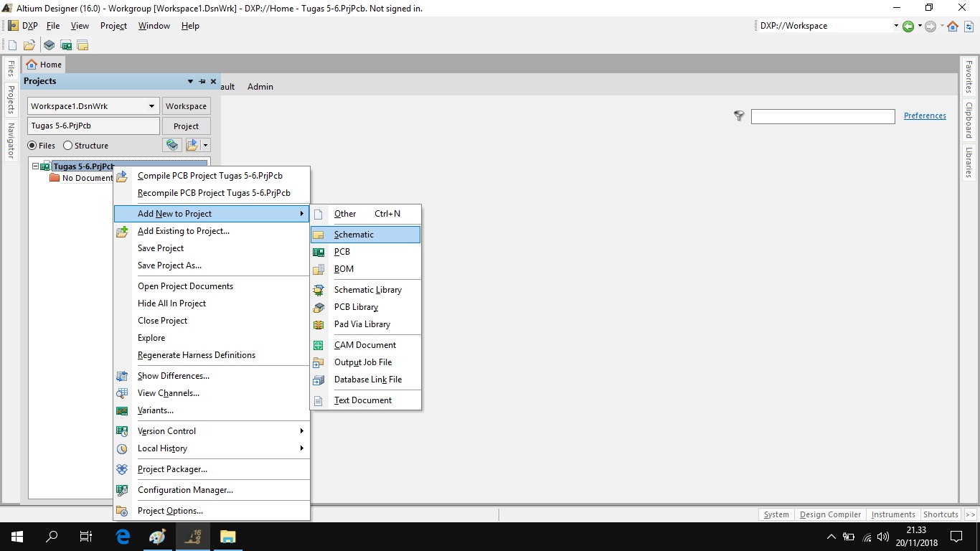The height and width of the screenshot is (551, 980).
Task: Click the Local History clock icon
Action: tap(123, 448)
